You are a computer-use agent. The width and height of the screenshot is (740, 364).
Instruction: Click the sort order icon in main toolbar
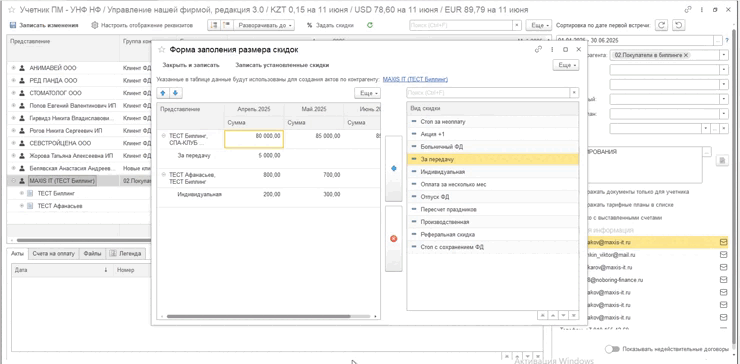tap(213, 25)
